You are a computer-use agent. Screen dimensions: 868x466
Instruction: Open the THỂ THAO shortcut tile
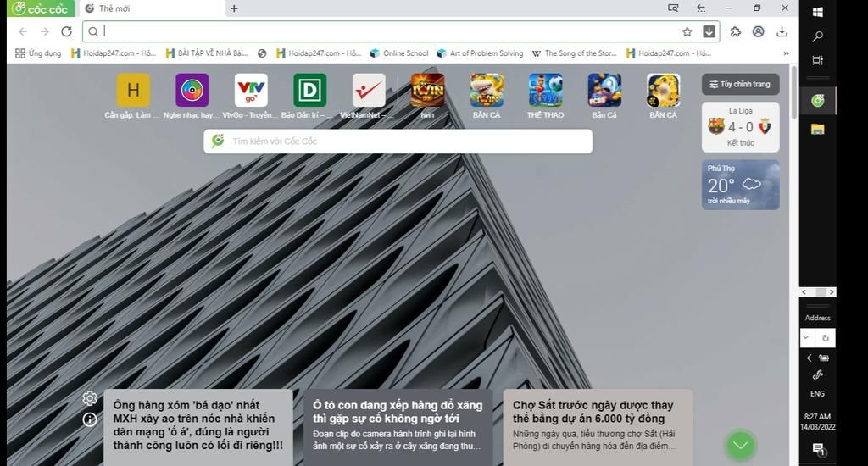pos(545,97)
